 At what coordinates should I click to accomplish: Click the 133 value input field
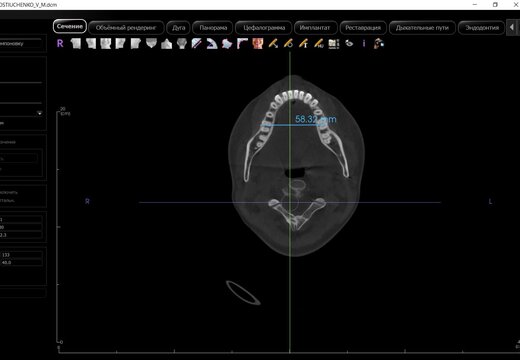21,255
